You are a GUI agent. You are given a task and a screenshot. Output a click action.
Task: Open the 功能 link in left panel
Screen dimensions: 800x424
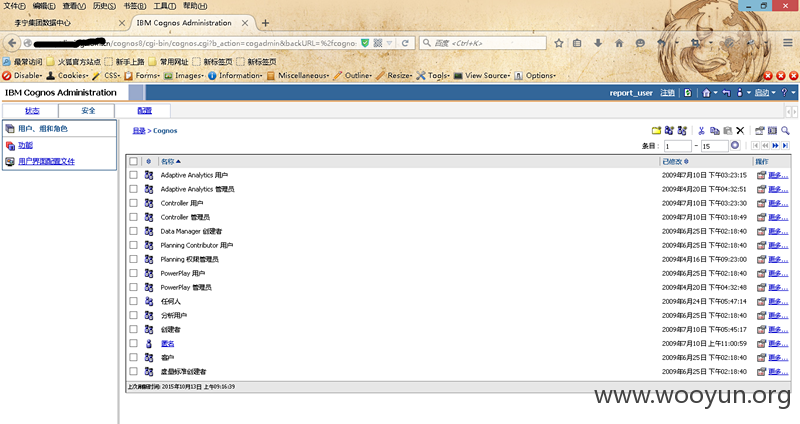(26, 145)
